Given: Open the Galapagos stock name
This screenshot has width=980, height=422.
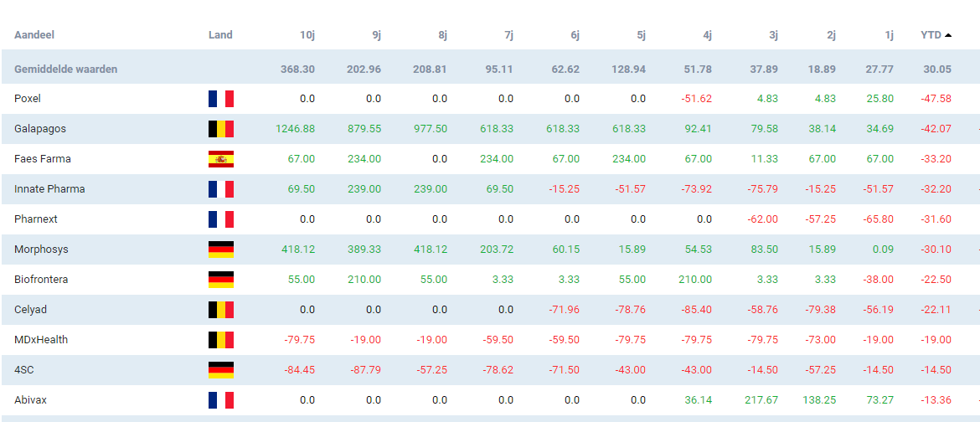Looking at the screenshot, I should click(40, 129).
